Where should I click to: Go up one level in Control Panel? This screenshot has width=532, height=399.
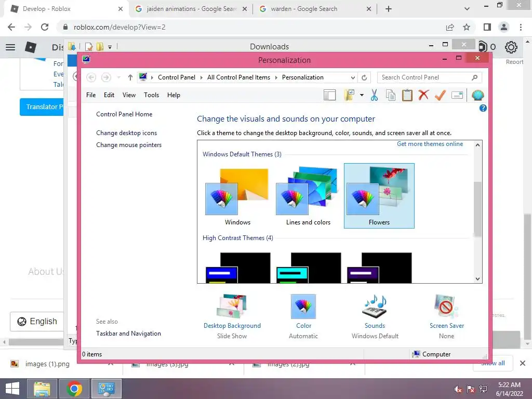tap(130, 77)
